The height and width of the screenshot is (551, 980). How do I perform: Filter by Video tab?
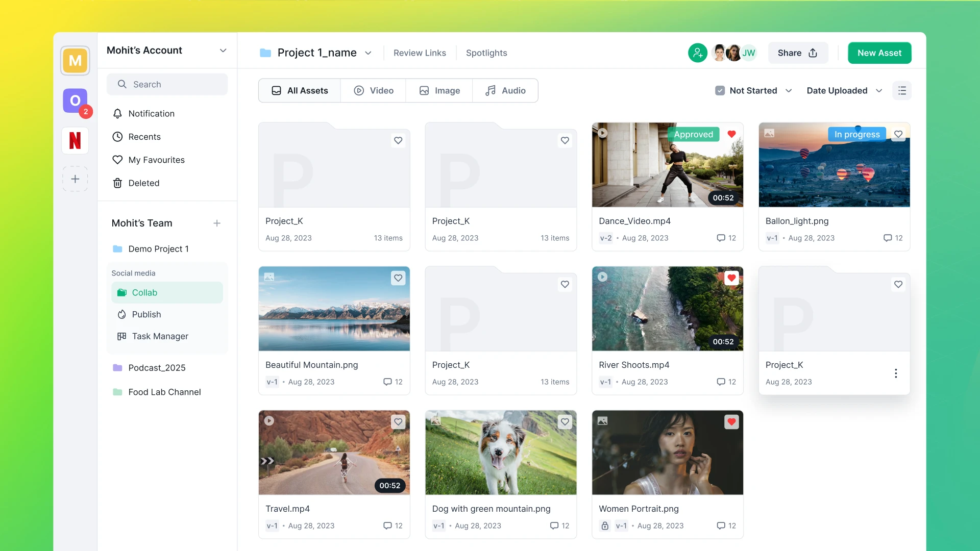pyautogui.click(x=373, y=90)
